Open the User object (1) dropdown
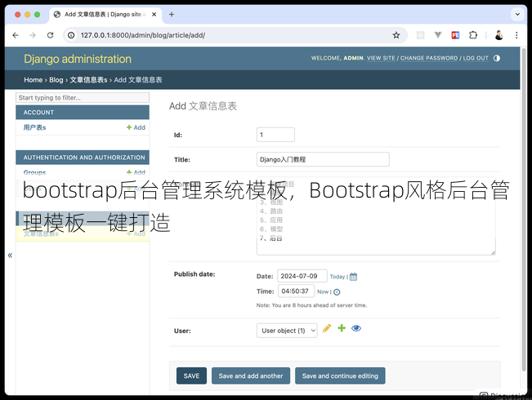 click(287, 331)
